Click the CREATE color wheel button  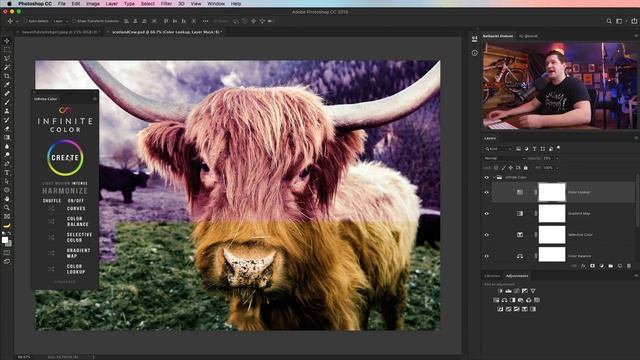click(65, 158)
